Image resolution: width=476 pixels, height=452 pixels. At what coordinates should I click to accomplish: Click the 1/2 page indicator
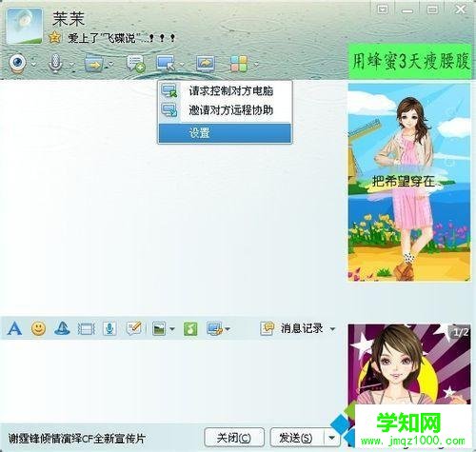coord(461,332)
